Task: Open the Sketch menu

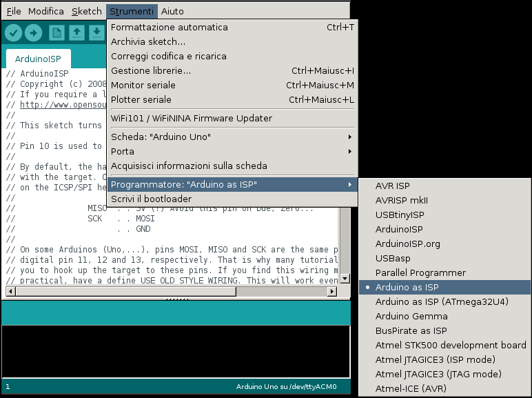Action: (x=87, y=11)
